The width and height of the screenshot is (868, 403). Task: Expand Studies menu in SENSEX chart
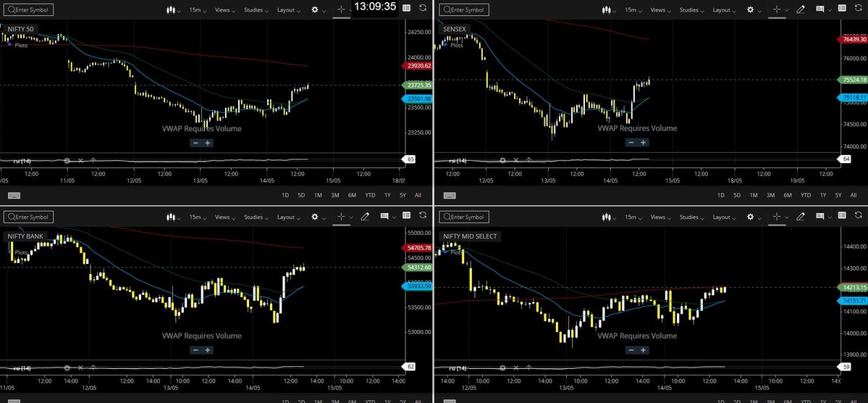pos(691,10)
